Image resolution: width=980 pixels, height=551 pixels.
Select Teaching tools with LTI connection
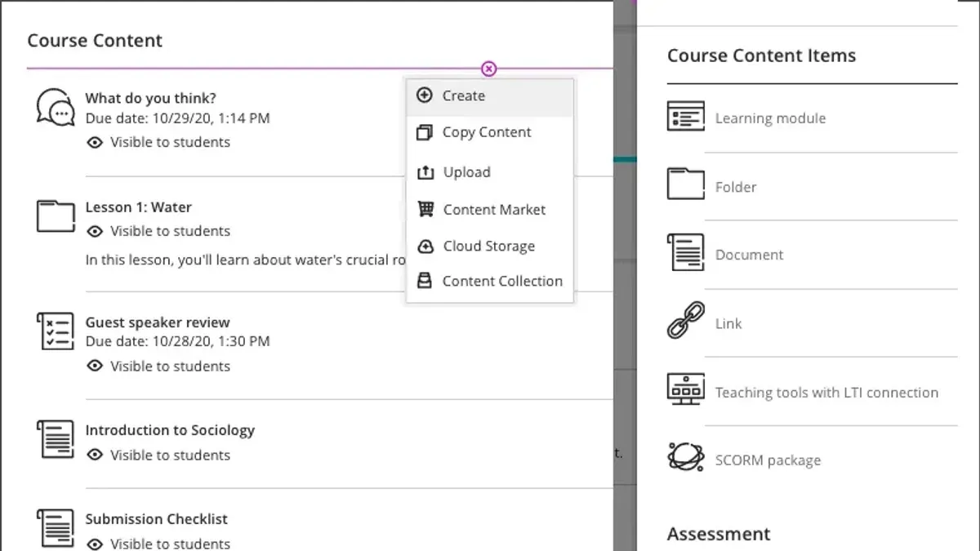[826, 393]
